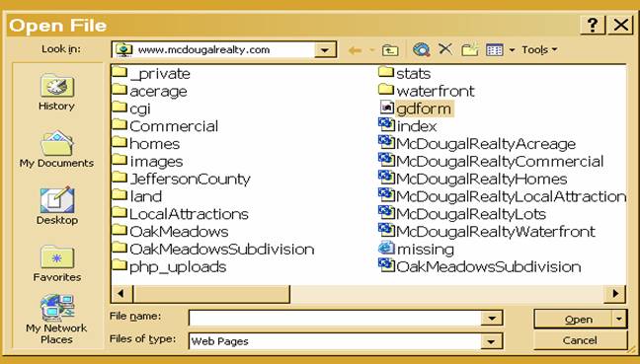This screenshot has width=640, height=364.
Task: Open the History places shortcut
Action: [56, 93]
